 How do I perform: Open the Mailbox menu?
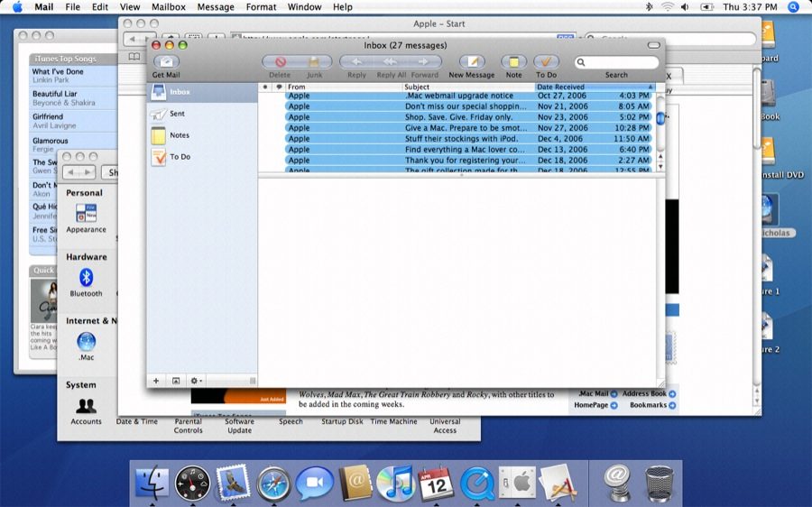click(169, 7)
